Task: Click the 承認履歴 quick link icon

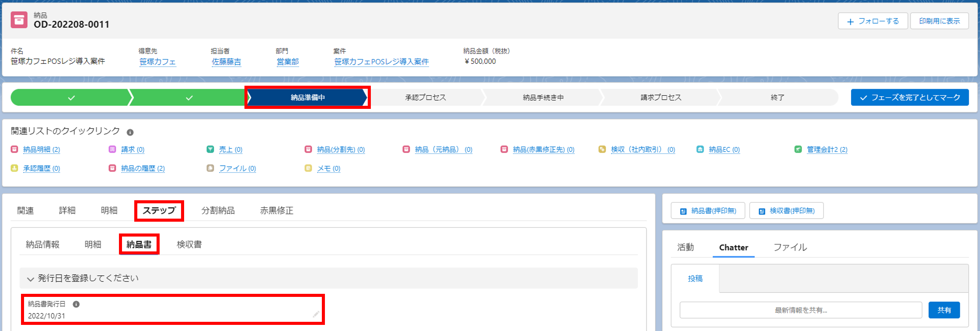Action: [x=14, y=168]
